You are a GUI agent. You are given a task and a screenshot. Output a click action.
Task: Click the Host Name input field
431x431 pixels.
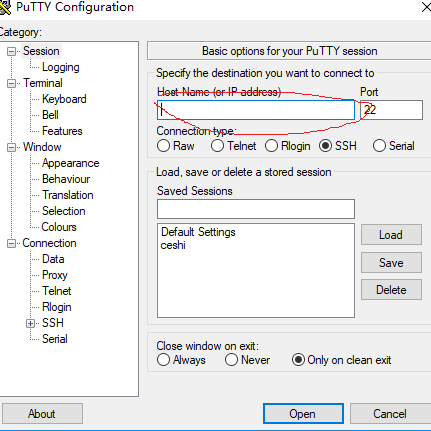[x=256, y=110]
